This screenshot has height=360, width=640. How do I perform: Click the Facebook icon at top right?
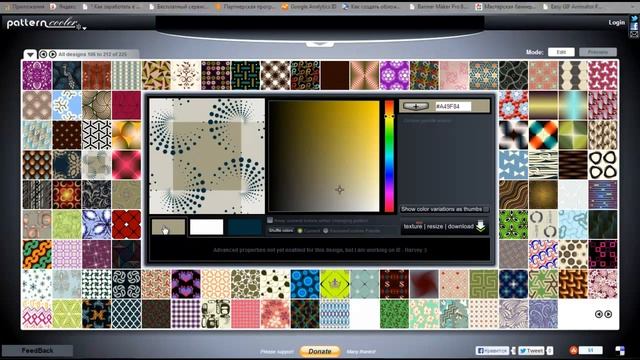tap(634, 27)
